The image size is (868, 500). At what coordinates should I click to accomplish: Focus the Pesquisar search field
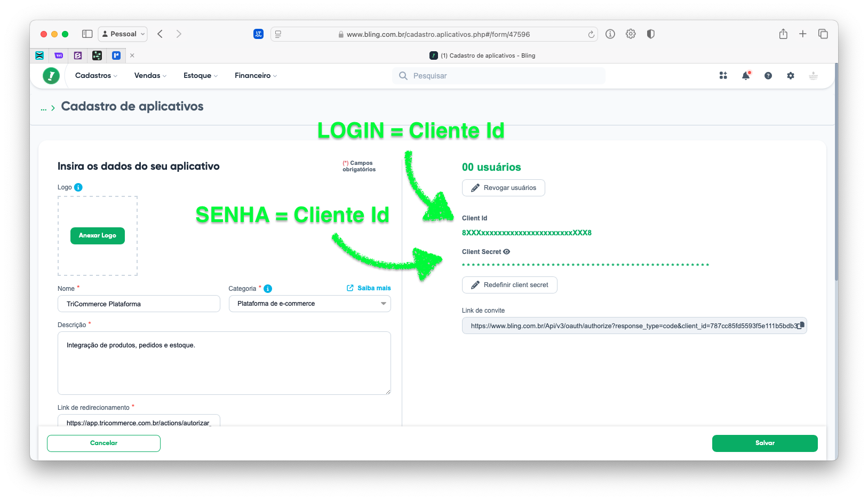point(499,76)
